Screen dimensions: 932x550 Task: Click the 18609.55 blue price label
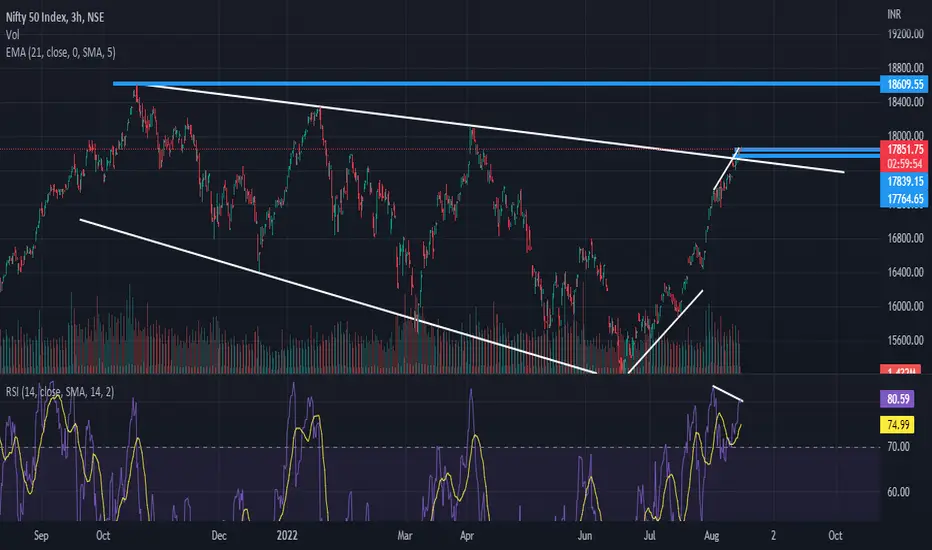(904, 84)
